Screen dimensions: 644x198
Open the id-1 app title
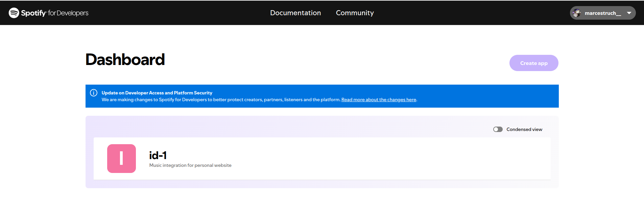pyautogui.click(x=158, y=155)
